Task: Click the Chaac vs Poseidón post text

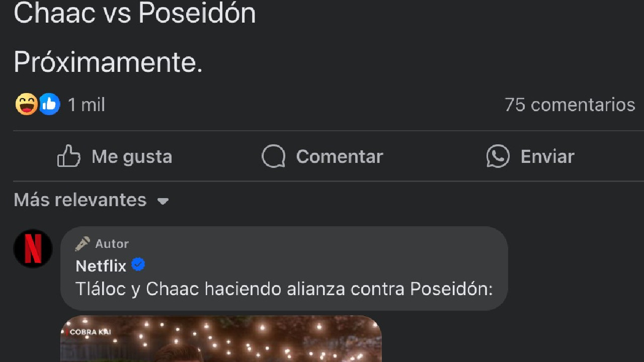Action: (x=135, y=13)
